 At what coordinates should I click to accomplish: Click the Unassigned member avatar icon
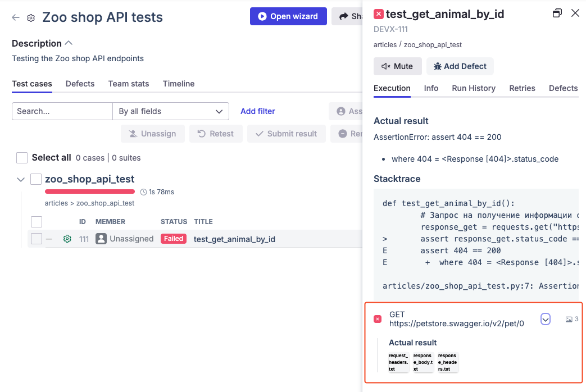click(x=101, y=239)
